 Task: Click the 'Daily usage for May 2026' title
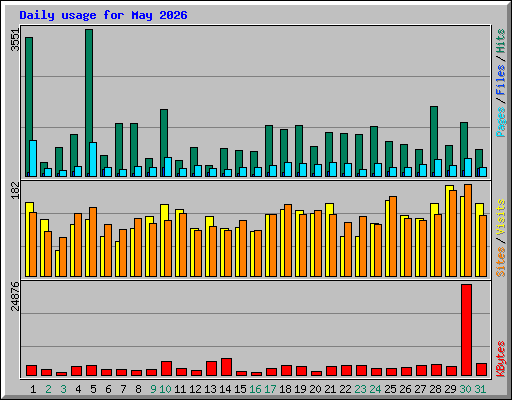pyautogui.click(x=103, y=15)
